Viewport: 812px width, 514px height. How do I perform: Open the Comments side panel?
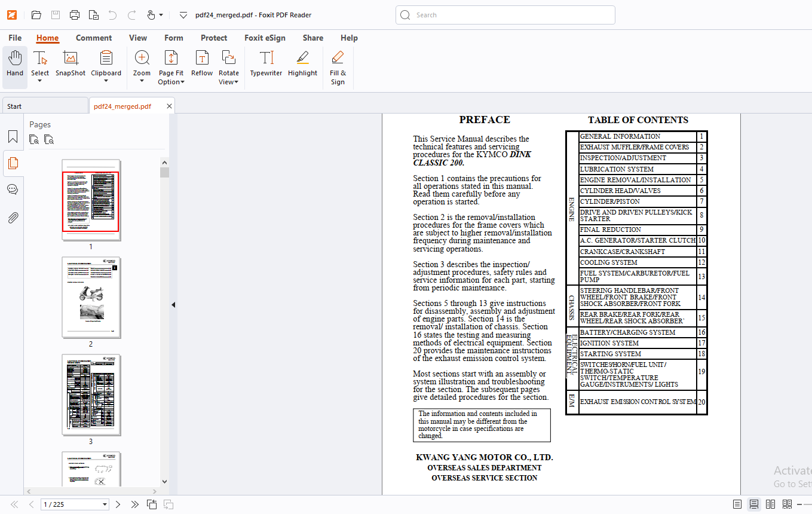(13, 189)
